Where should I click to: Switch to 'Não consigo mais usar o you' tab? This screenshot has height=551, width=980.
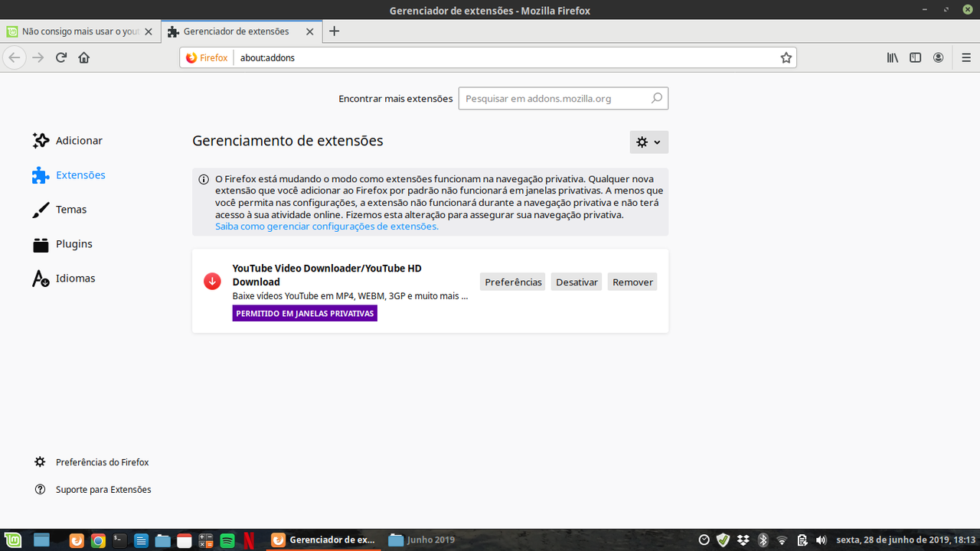click(80, 32)
